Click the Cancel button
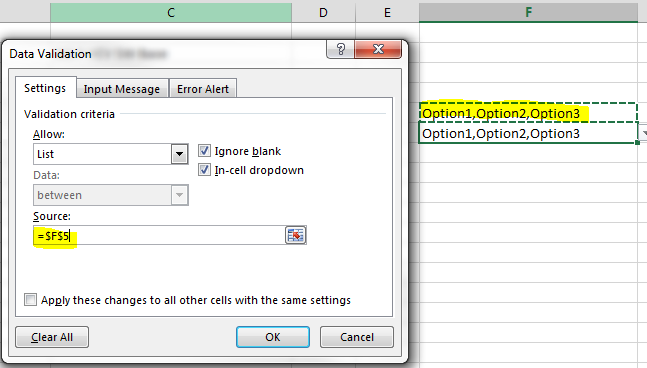 pyautogui.click(x=357, y=337)
